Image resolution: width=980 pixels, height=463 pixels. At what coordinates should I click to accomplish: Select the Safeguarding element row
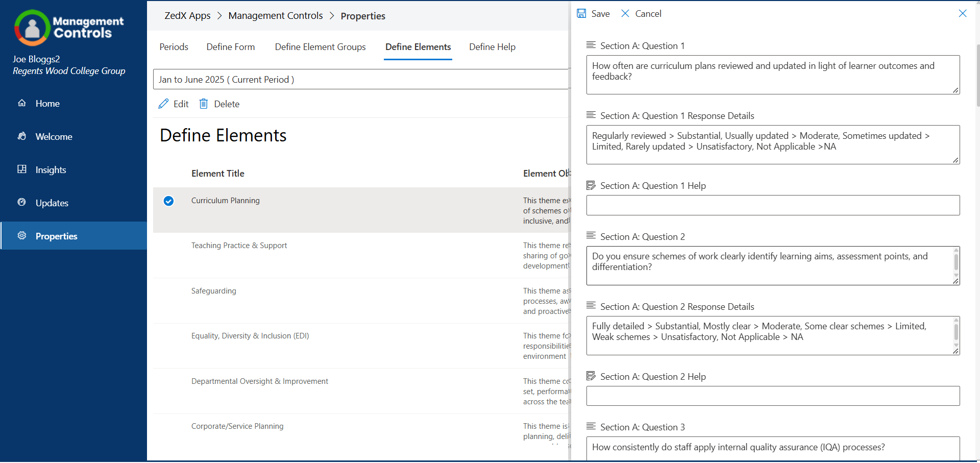click(x=361, y=301)
